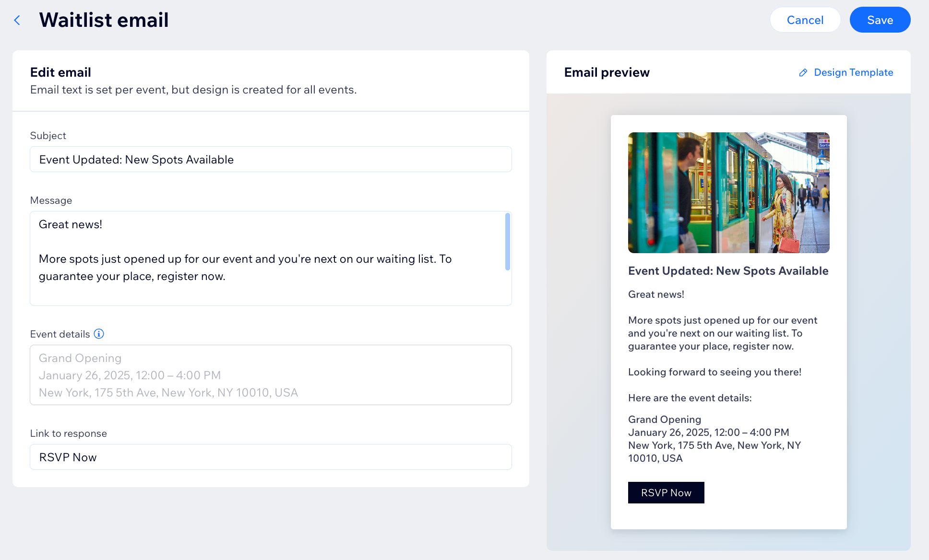This screenshot has height=560, width=929.
Task: Open the Design Template link
Action: [x=853, y=72]
